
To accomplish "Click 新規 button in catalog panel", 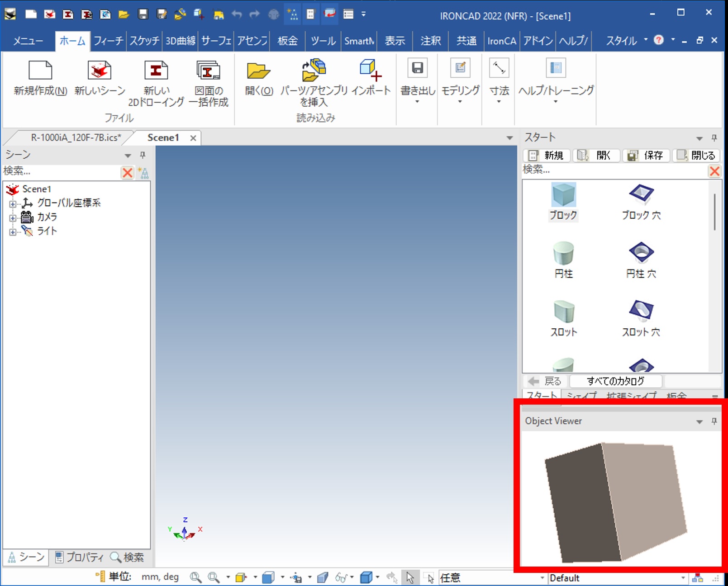I will 547,156.
